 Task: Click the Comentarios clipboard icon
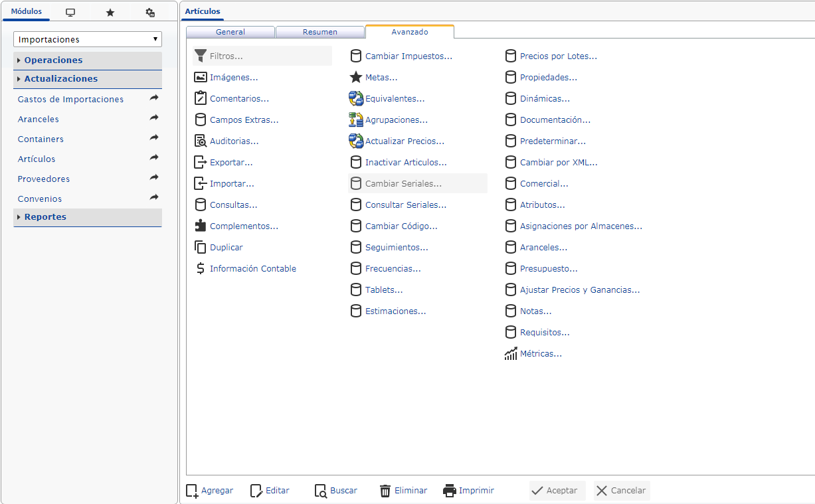(x=200, y=98)
